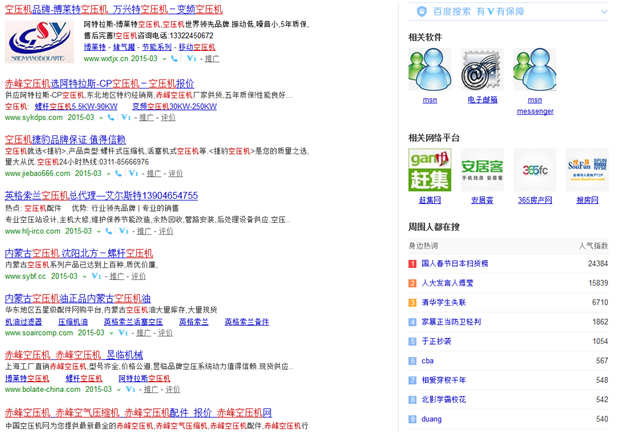Click the V1 badge beside www.wxtjx.cn
629x434 pixels.
coord(191,59)
